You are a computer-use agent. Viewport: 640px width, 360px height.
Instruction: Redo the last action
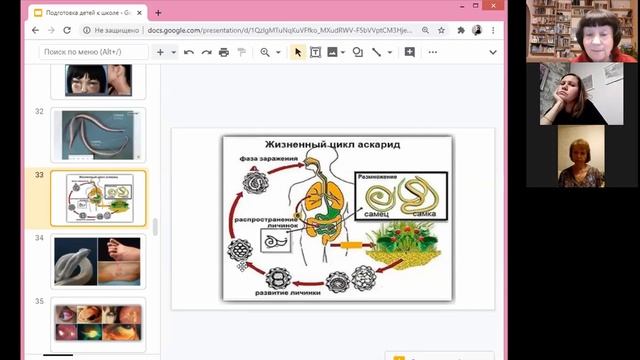pos(206,52)
